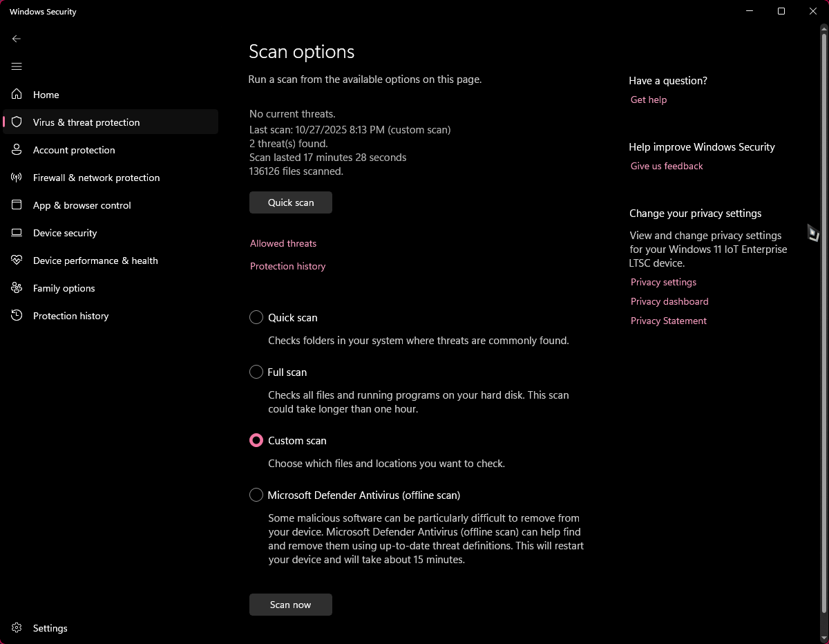This screenshot has height=644, width=829.
Task: Choose the Microsoft Defender offline scan radio
Action: point(256,495)
